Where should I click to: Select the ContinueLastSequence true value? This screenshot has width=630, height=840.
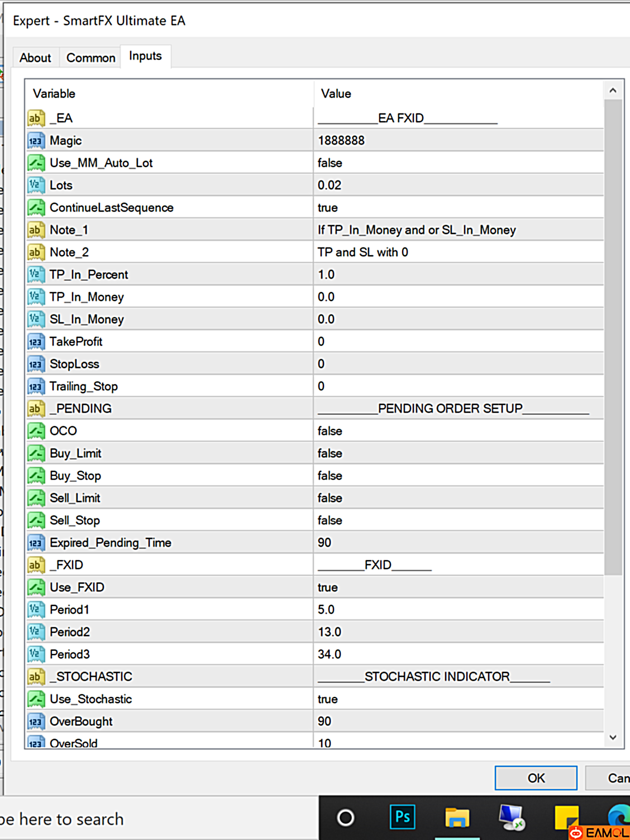[328, 207]
